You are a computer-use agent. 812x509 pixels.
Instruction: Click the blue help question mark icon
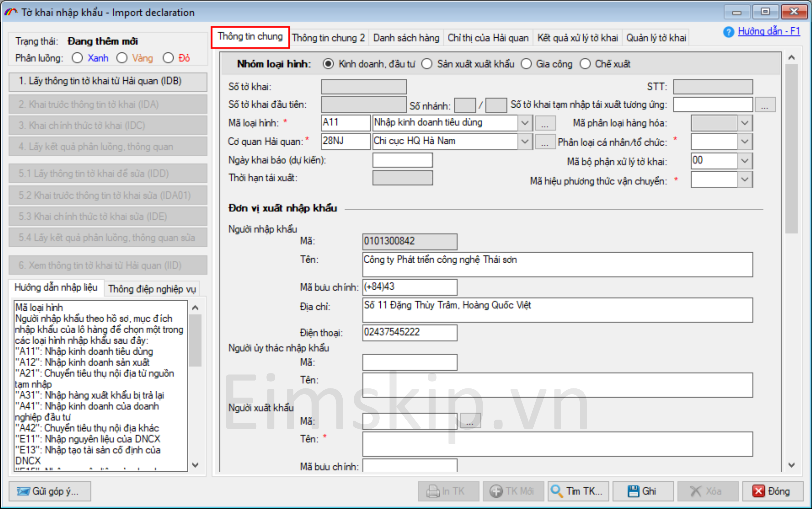(x=728, y=32)
